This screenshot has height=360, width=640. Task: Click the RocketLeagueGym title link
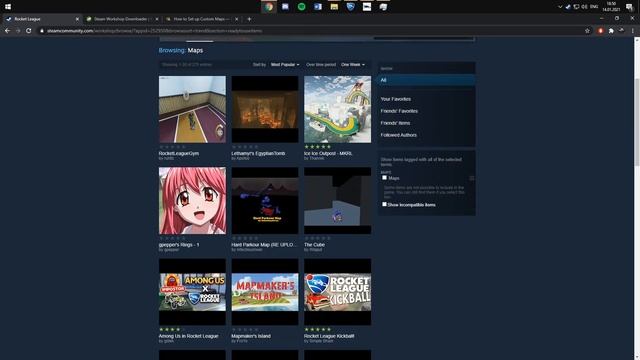179,153
